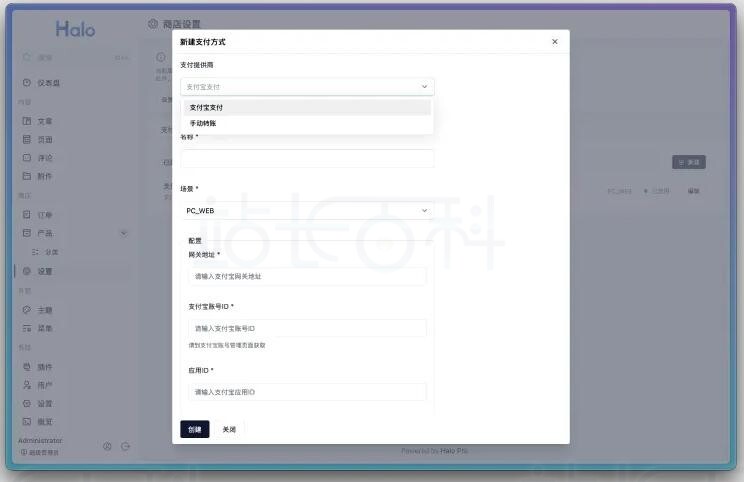Close the 新建支付方式 dialog with the X

(x=555, y=42)
